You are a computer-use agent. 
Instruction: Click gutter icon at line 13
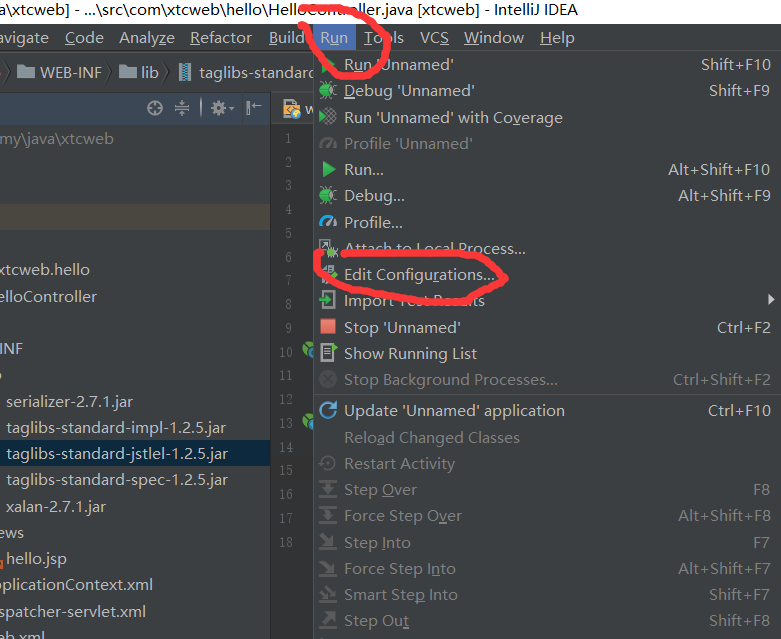coord(308,422)
